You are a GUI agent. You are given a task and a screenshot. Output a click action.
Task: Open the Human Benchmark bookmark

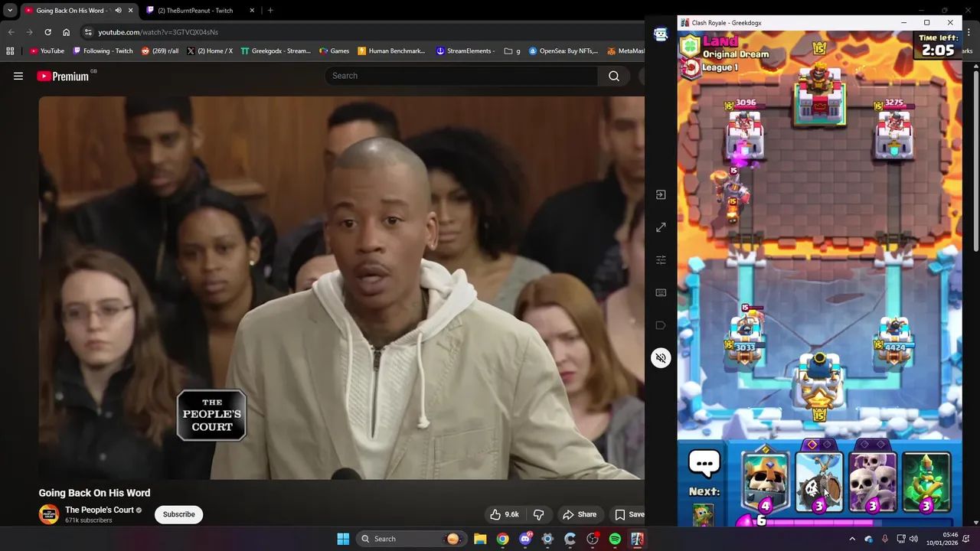pos(391,51)
